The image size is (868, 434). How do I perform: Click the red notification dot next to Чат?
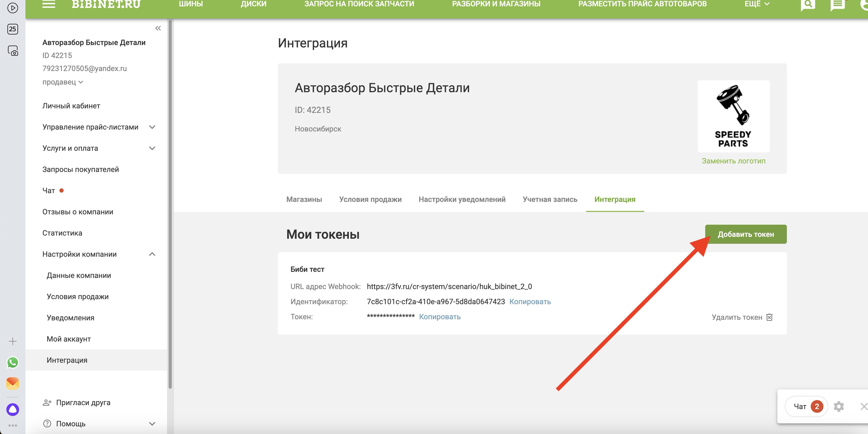tap(61, 190)
